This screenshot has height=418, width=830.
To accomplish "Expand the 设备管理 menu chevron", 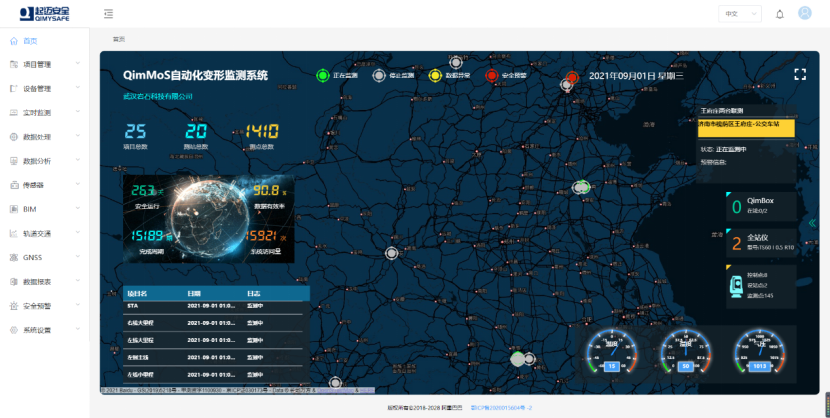I will [78, 88].
